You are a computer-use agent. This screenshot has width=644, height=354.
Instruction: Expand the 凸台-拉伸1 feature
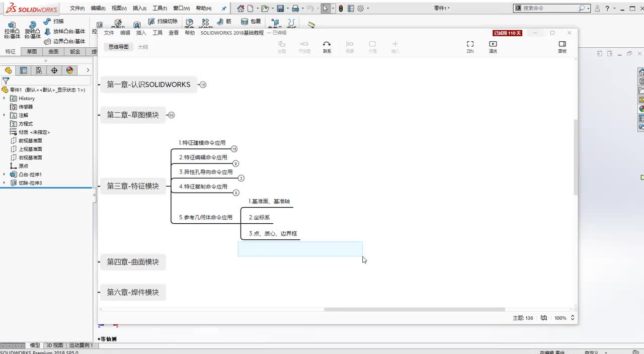pyautogui.click(x=4, y=174)
